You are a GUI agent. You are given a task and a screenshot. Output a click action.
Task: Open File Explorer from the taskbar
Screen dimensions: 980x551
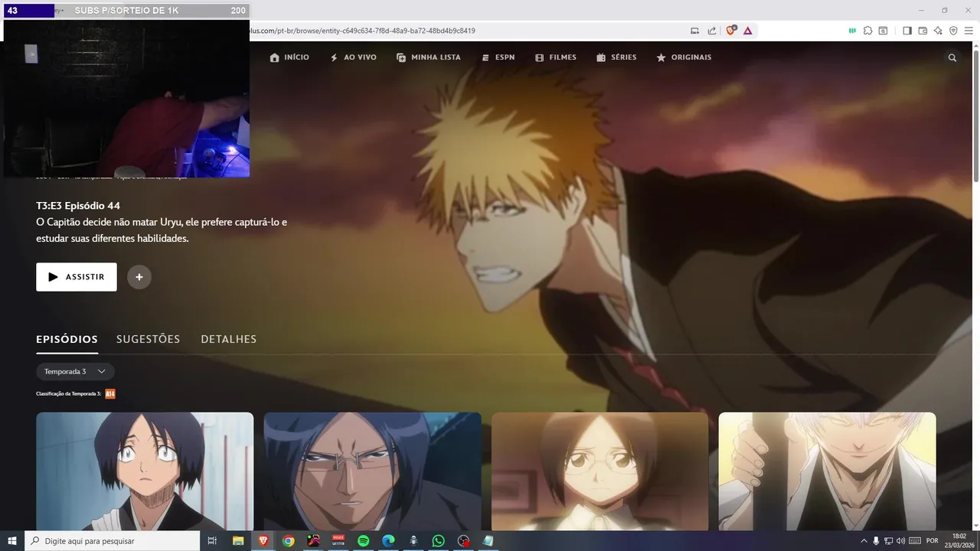(238, 541)
